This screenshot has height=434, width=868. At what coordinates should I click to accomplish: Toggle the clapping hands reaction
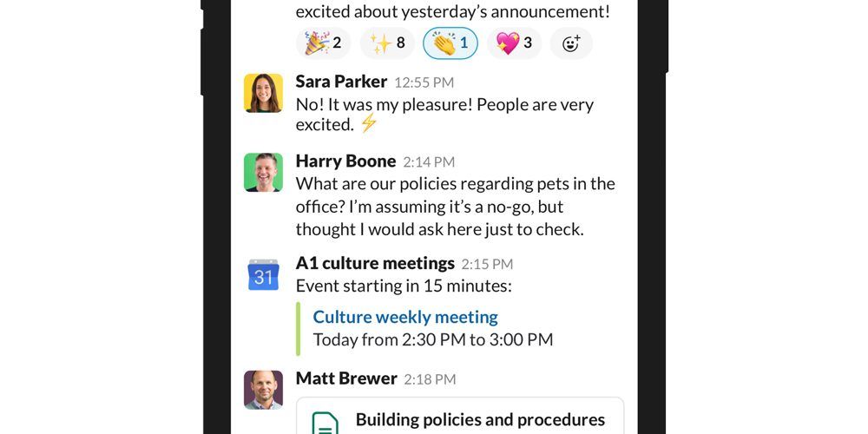pyautogui.click(x=450, y=43)
